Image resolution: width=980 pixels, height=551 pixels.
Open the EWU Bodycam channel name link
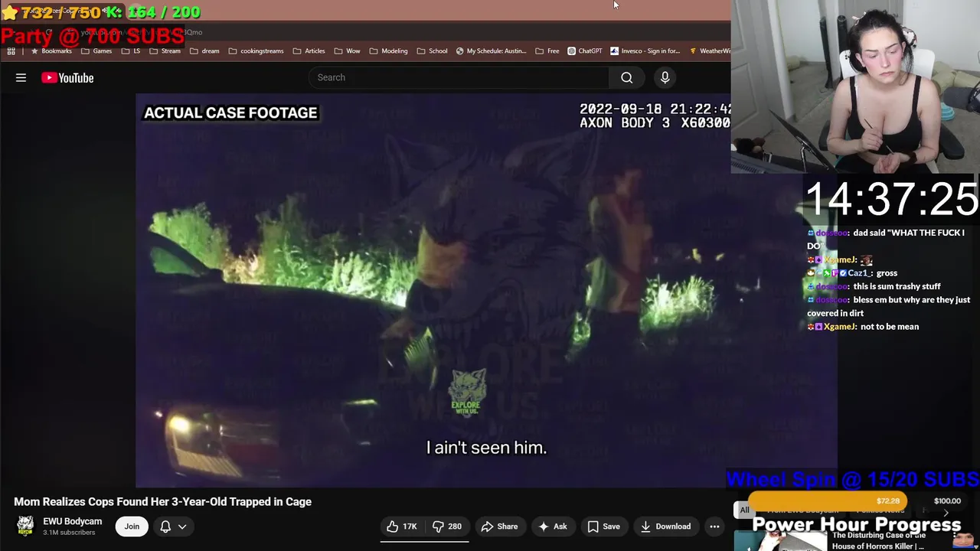(x=72, y=521)
